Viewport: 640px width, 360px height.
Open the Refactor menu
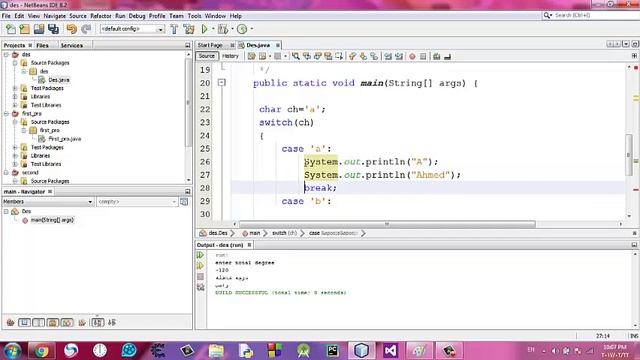100,16
